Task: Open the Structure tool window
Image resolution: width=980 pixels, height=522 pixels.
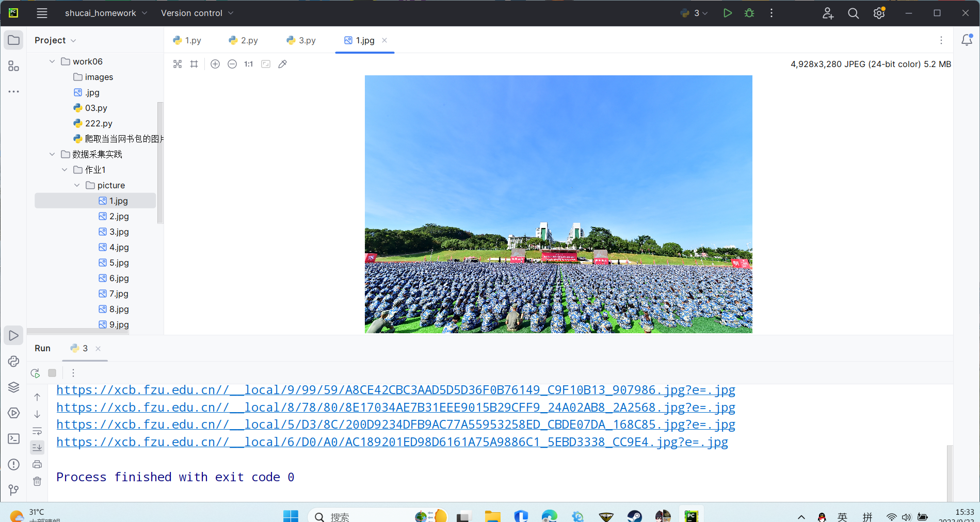Action: [x=14, y=66]
